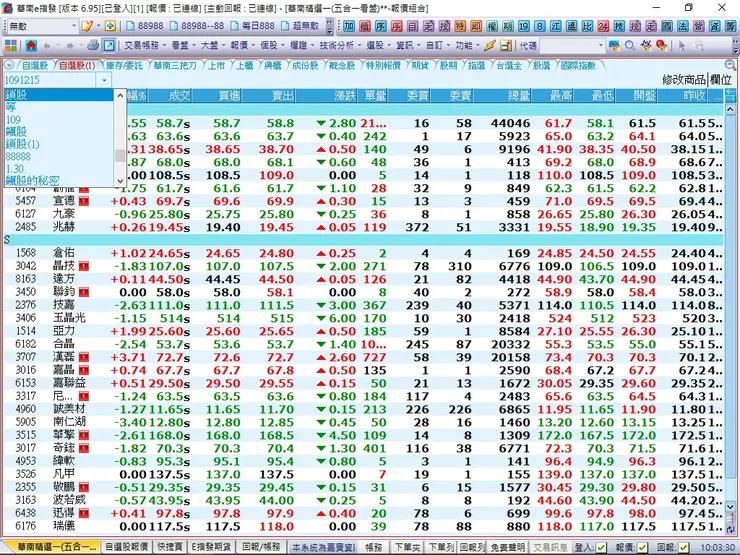Open the 代碼 stock code dropdown

click(x=600, y=46)
